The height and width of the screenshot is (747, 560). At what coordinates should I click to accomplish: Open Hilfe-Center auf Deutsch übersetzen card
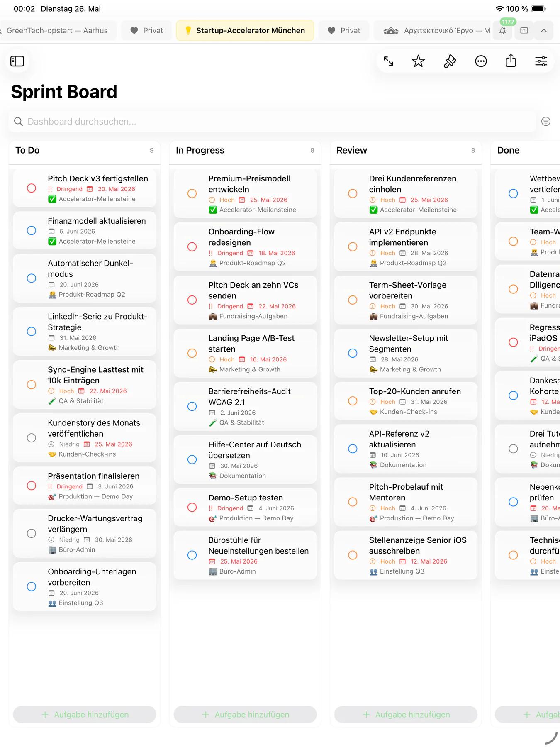[245, 459]
